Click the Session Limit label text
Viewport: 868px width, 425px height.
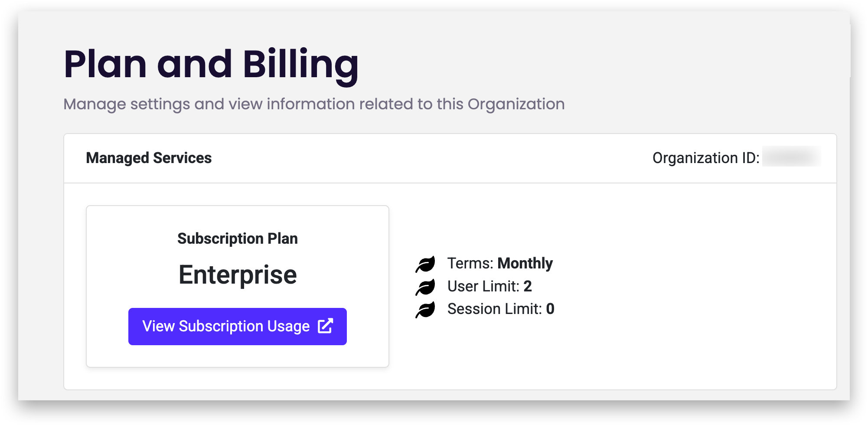tap(494, 309)
